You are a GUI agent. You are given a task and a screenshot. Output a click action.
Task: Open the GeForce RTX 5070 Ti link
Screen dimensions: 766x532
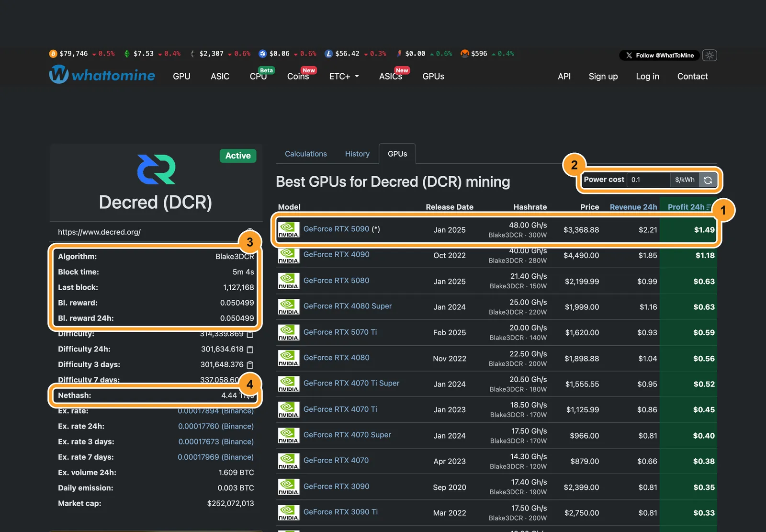(340, 332)
